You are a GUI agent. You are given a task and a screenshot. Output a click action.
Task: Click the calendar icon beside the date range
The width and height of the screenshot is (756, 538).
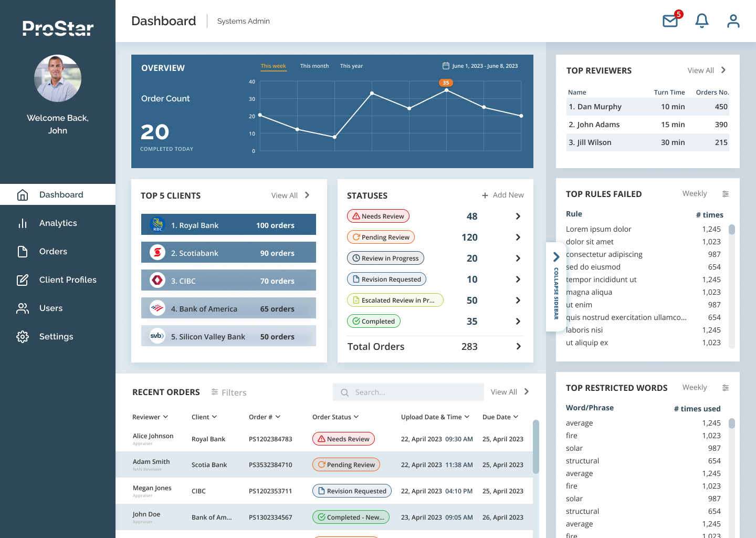446,66
